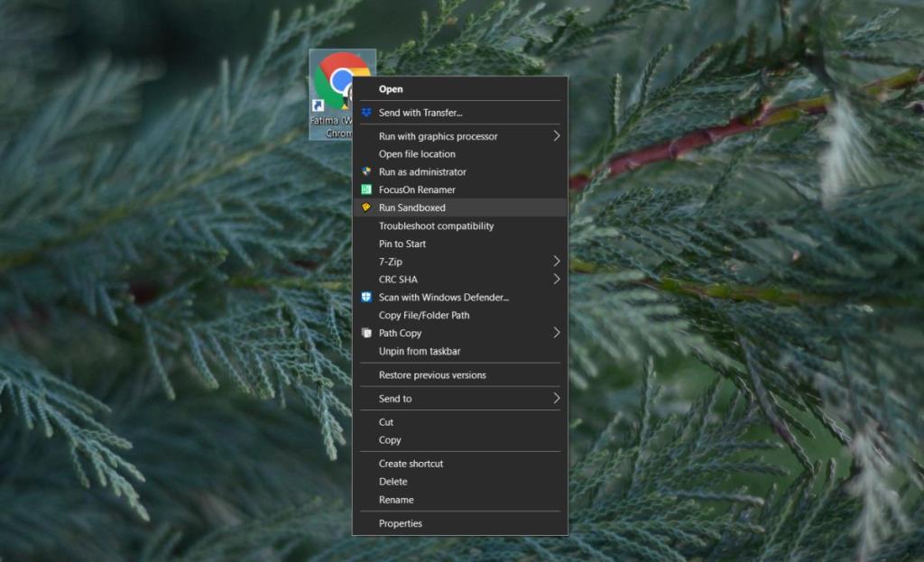Choose Open from the context menu
Image resolution: width=924 pixels, height=562 pixels.
tap(391, 89)
